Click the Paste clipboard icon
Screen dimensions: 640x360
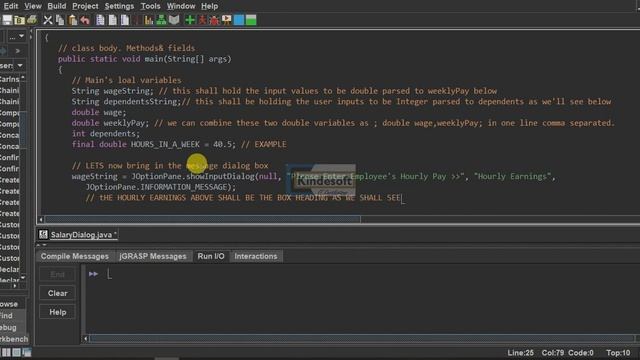pyautogui.click(x=73, y=20)
